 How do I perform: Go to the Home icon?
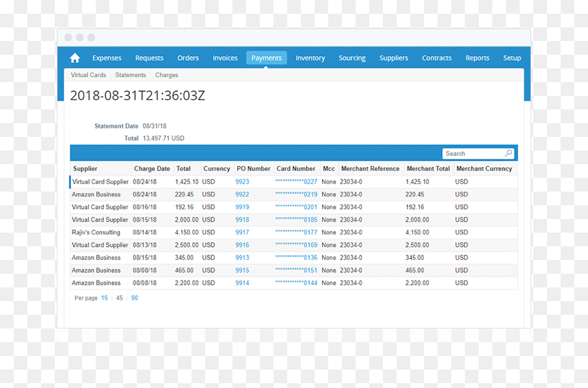point(75,57)
